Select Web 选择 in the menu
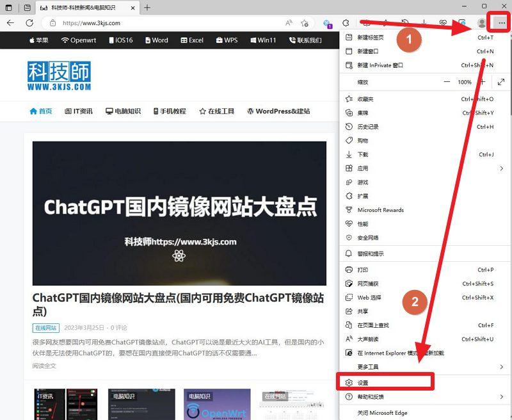This screenshot has height=420, width=512. click(424, 298)
